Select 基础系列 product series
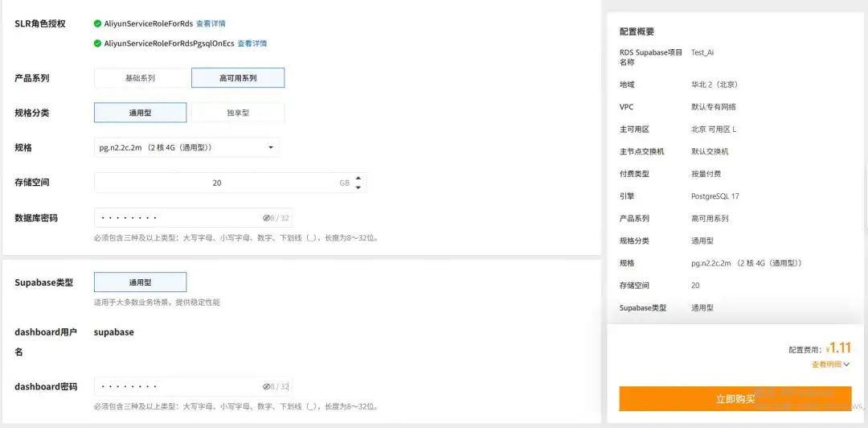 coord(140,78)
